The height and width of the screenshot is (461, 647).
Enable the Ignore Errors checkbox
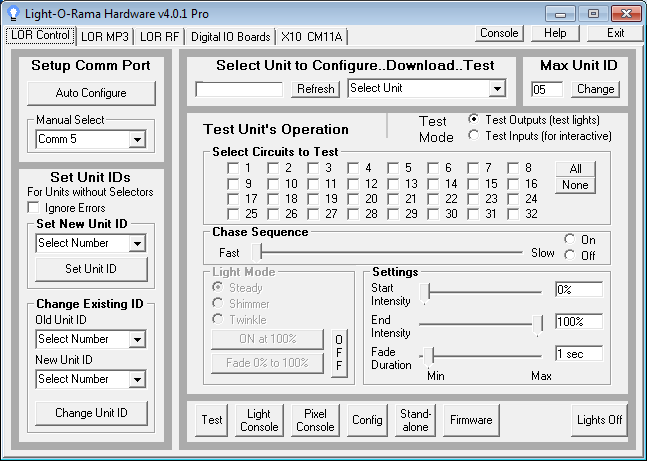36,207
